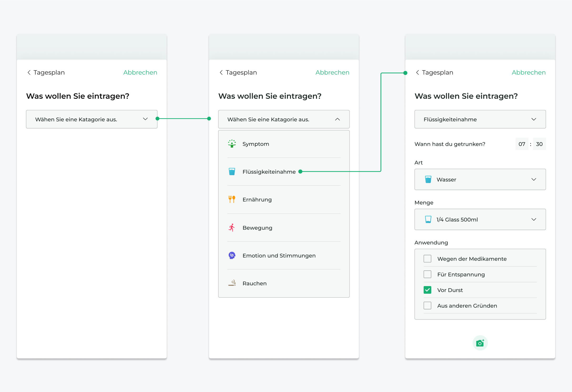
Task: Select Emotion und Stimmungen from the list
Action: (279, 255)
